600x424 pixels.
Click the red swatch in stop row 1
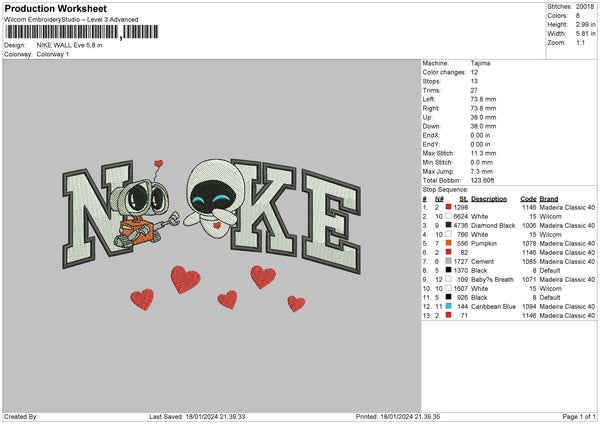coord(448,207)
